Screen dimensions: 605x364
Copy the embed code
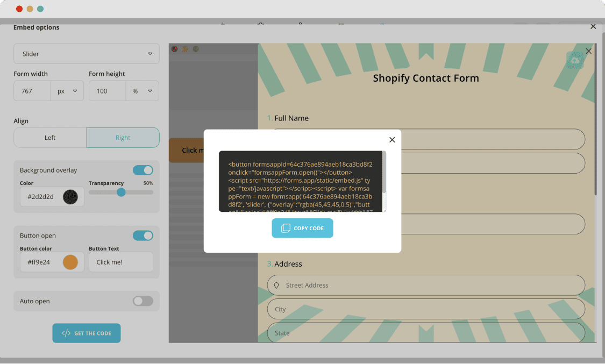pos(302,228)
